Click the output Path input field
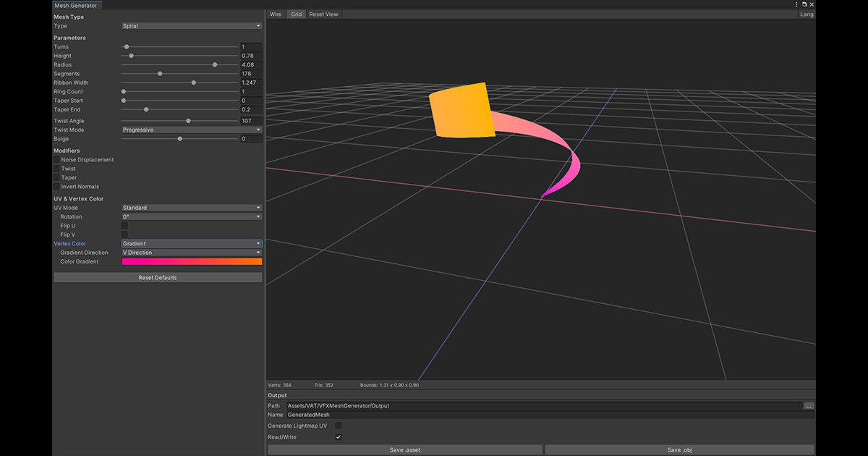This screenshot has width=868, height=456. pos(544,406)
